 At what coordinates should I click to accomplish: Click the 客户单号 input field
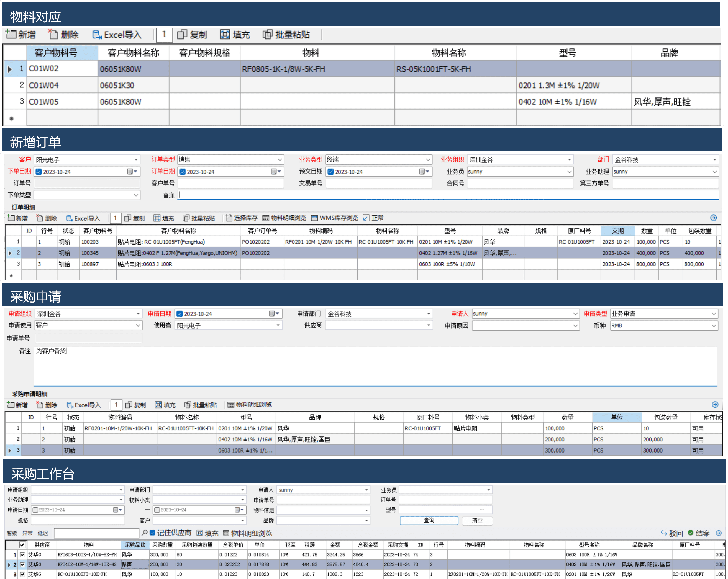pos(230,183)
